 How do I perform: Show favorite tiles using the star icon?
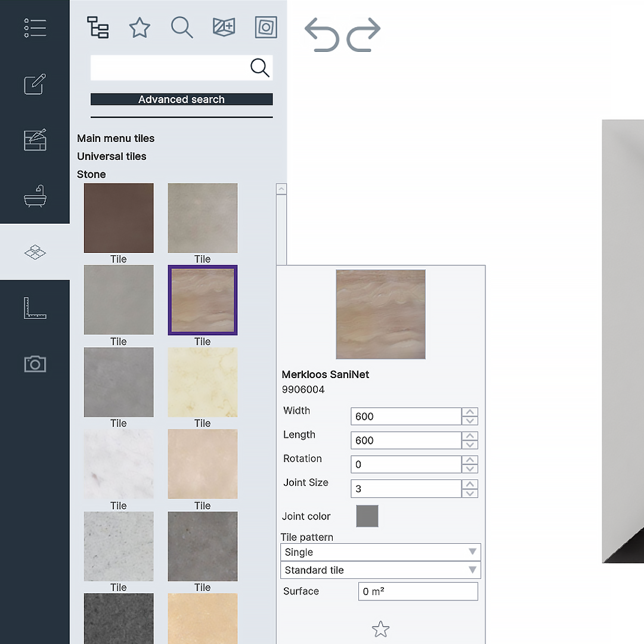140,27
